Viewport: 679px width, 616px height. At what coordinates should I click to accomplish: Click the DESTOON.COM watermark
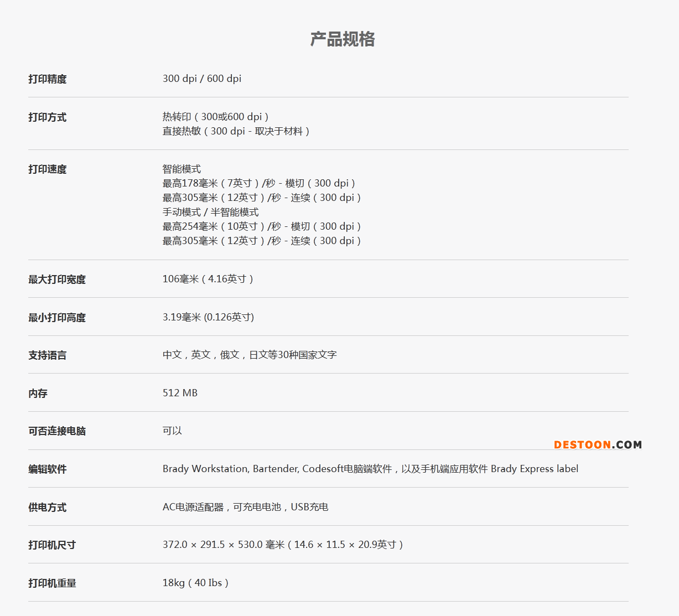(x=598, y=444)
